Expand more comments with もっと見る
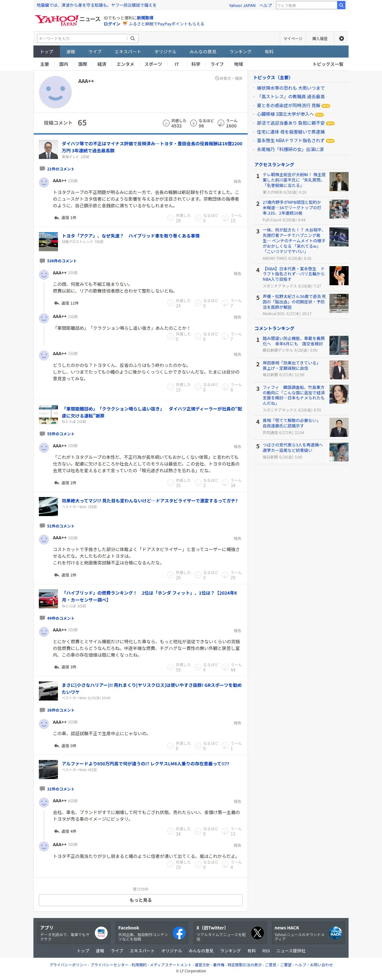This screenshot has width=382, height=980. (x=140, y=900)
